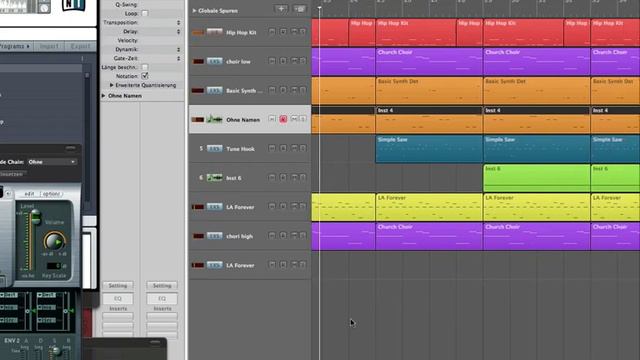This screenshot has height=360, width=640.
Task: Click the choir low track color indicator
Action: point(198,61)
